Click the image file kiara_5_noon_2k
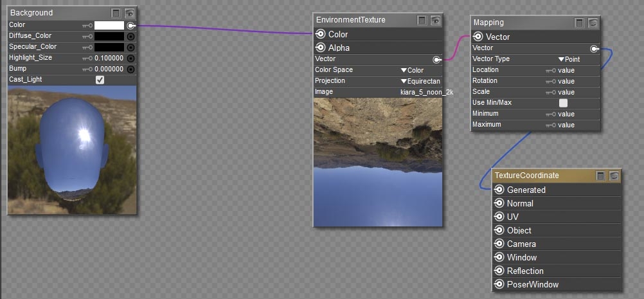This screenshot has height=299, width=644. click(427, 93)
